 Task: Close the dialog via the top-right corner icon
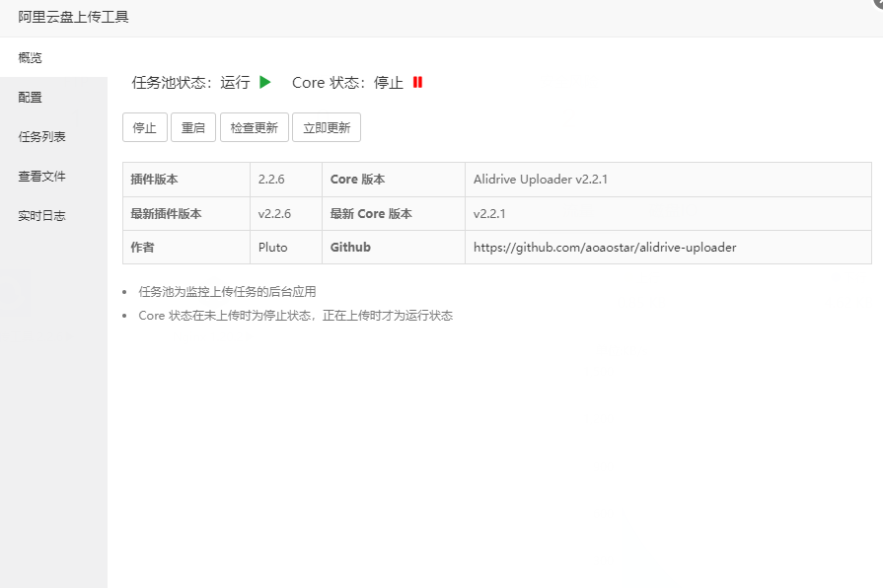pos(877,5)
